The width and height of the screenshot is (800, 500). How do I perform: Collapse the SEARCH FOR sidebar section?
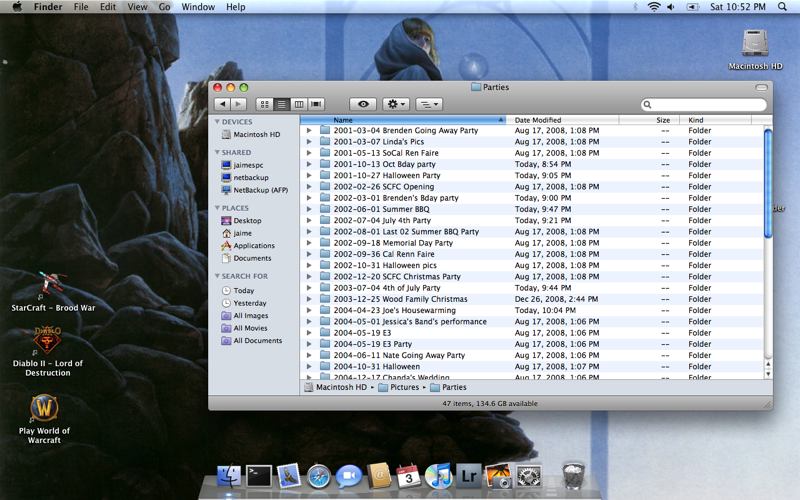pyautogui.click(x=217, y=276)
